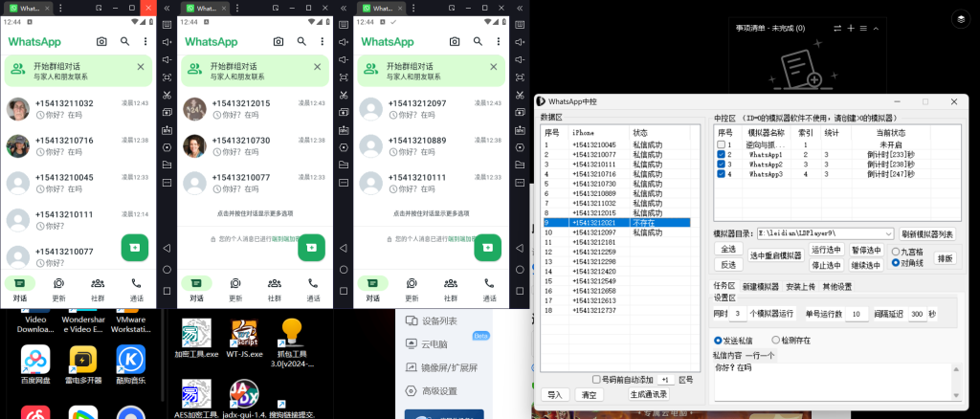Viewport: 980px width, 419px height.
Task: Expand the 模拟器目录 path dropdown
Action: click(x=888, y=233)
